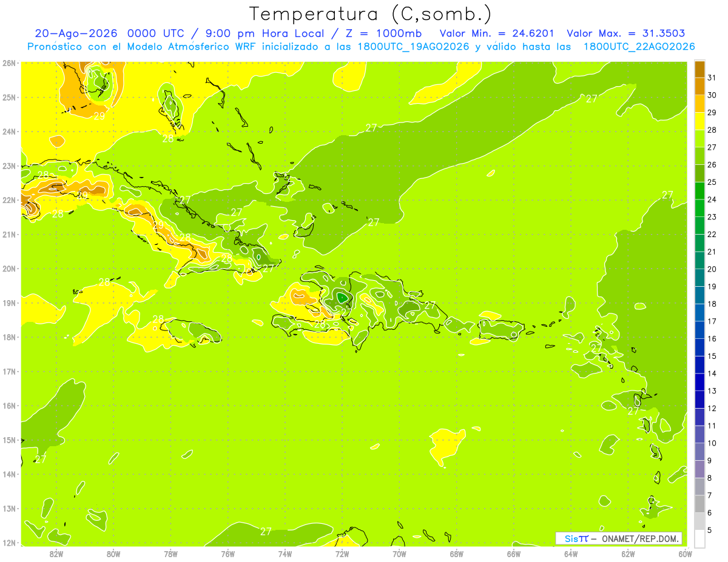Click the "68W" longitude axis label
The width and height of the screenshot is (728, 562).
tap(457, 554)
